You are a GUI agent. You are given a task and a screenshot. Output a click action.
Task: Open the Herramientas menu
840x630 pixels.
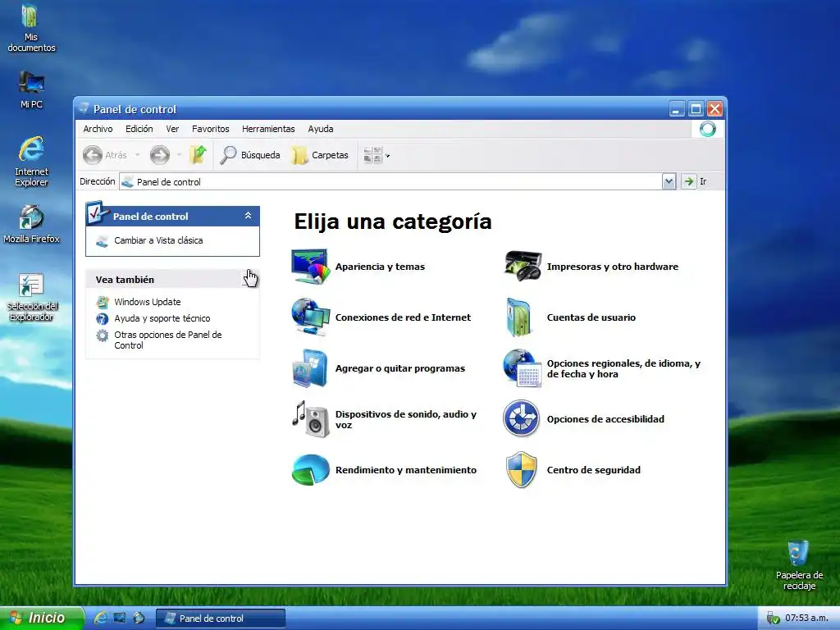(x=268, y=129)
